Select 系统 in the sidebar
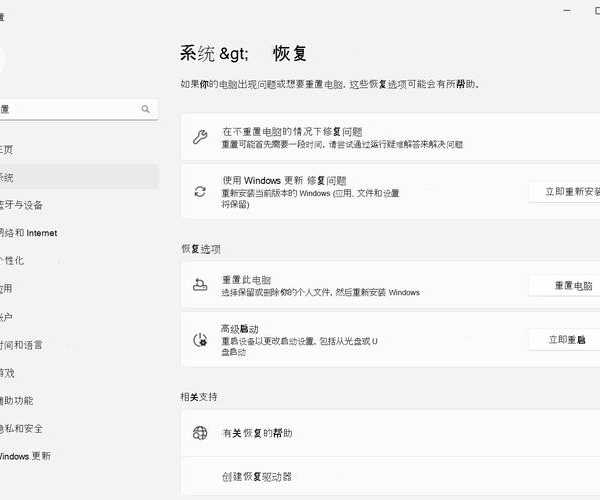600x500 pixels. 78,177
